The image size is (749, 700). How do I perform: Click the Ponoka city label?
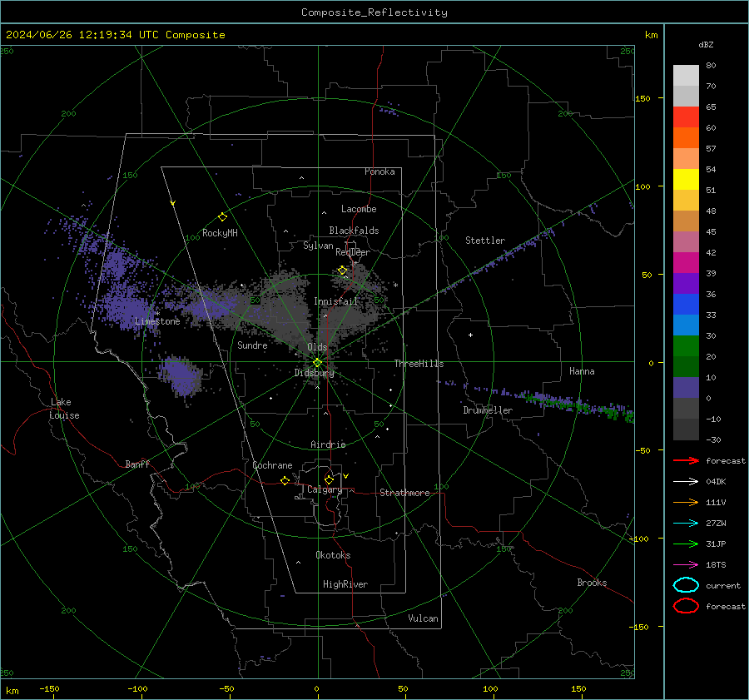(x=379, y=171)
